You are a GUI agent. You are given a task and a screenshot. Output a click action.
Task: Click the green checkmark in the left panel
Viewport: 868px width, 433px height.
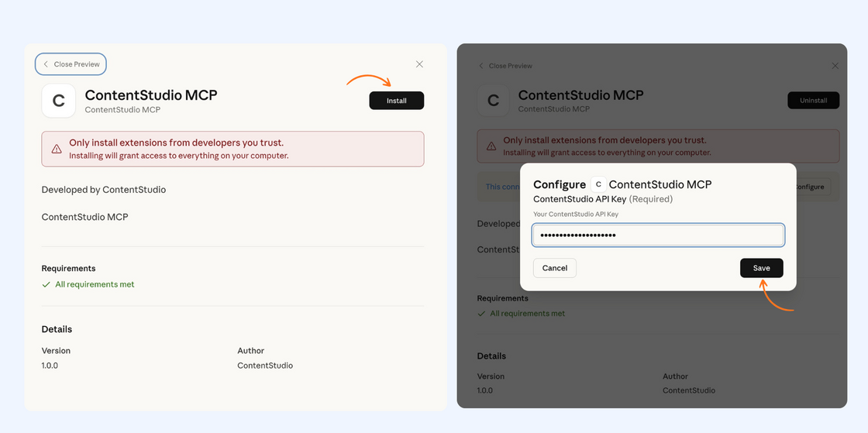[46, 284]
